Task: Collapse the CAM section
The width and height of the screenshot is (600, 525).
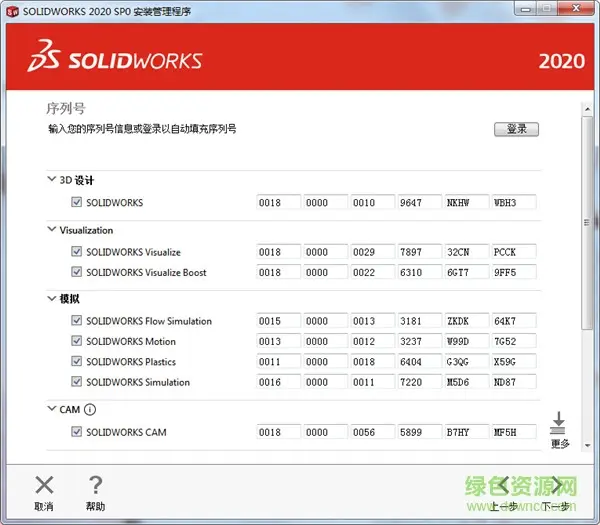Action: pyautogui.click(x=51, y=409)
